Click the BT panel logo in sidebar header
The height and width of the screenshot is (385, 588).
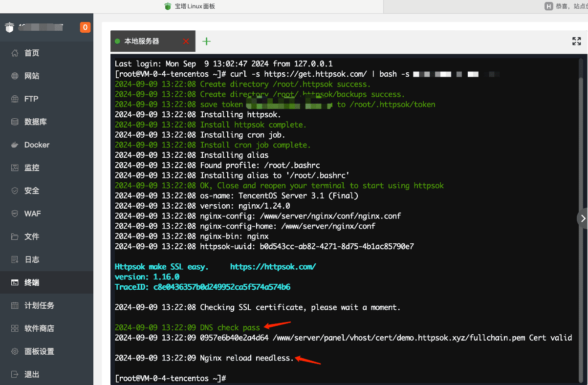click(x=10, y=27)
